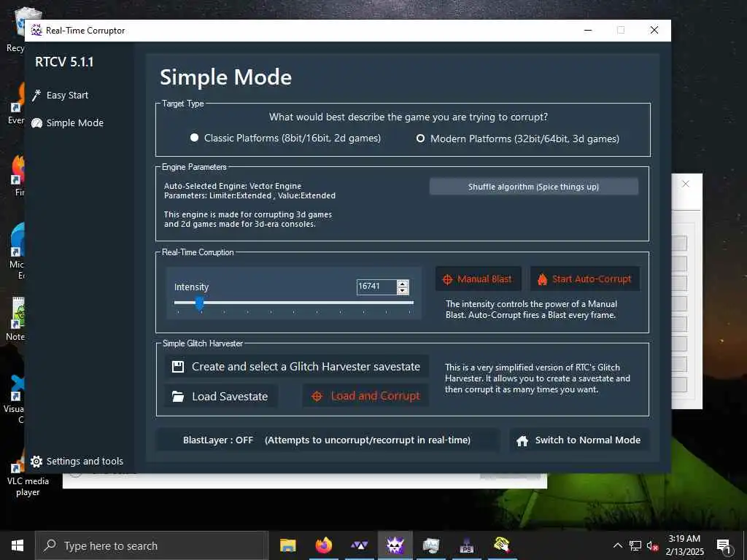Click the RTCV taskbar icon

395,545
